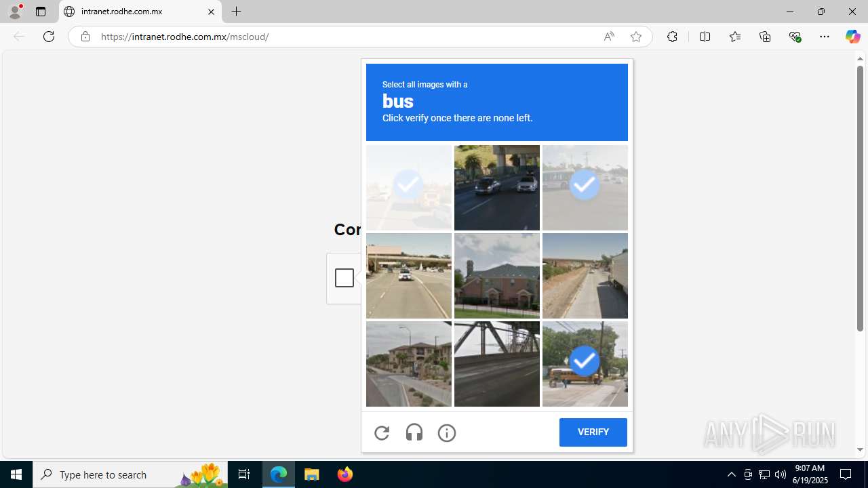Open Read aloud icon in address bar
868x488 pixels.
(x=609, y=37)
